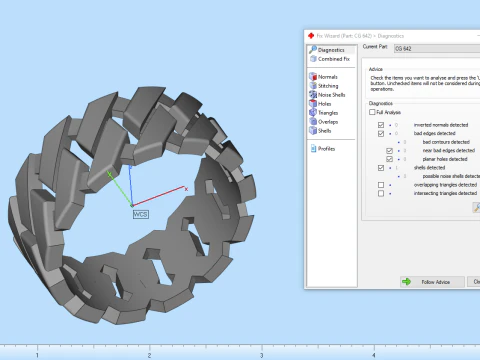The width and height of the screenshot is (480, 360).
Task: Click ruler mark labeled 3
Action: click(x=262, y=355)
